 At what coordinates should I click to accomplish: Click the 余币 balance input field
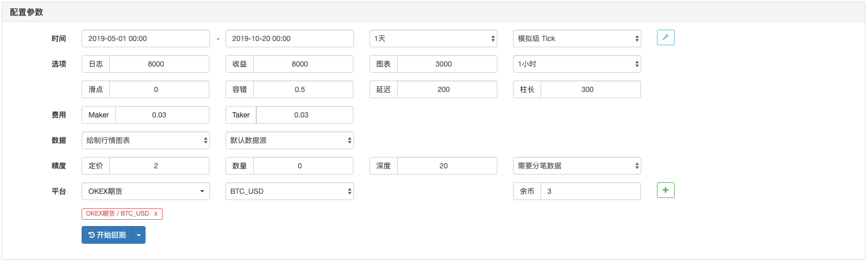click(590, 191)
